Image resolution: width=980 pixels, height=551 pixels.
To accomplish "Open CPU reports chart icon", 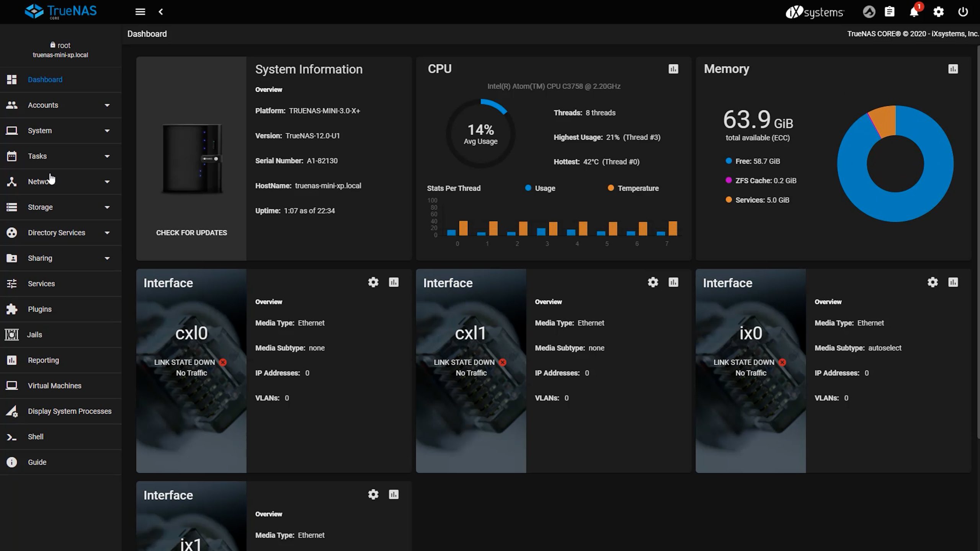I will [x=673, y=69].
